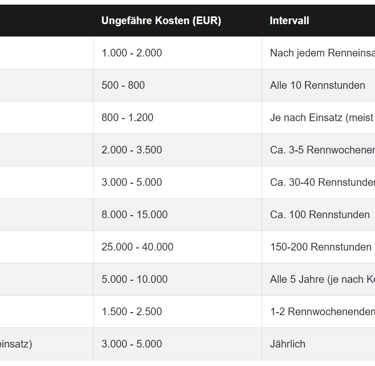
Task: Click the 'Ungefähre Kosten (EUR)' column header
Action: click(161, 21)
